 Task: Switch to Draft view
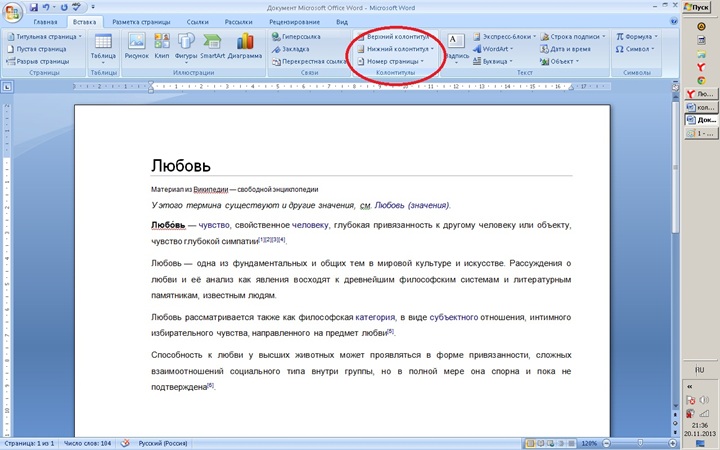570,444
